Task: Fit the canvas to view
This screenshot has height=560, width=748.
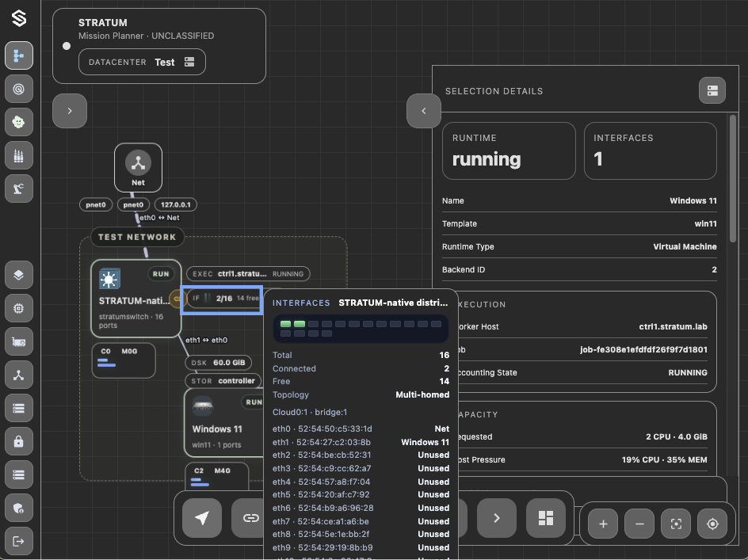Action: point(676,524)
